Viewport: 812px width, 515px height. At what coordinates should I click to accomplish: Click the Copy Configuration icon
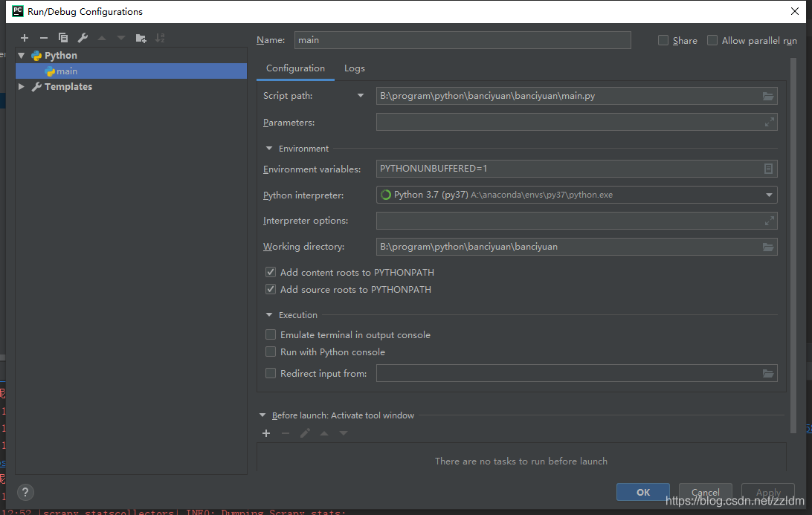coord(63,38)
